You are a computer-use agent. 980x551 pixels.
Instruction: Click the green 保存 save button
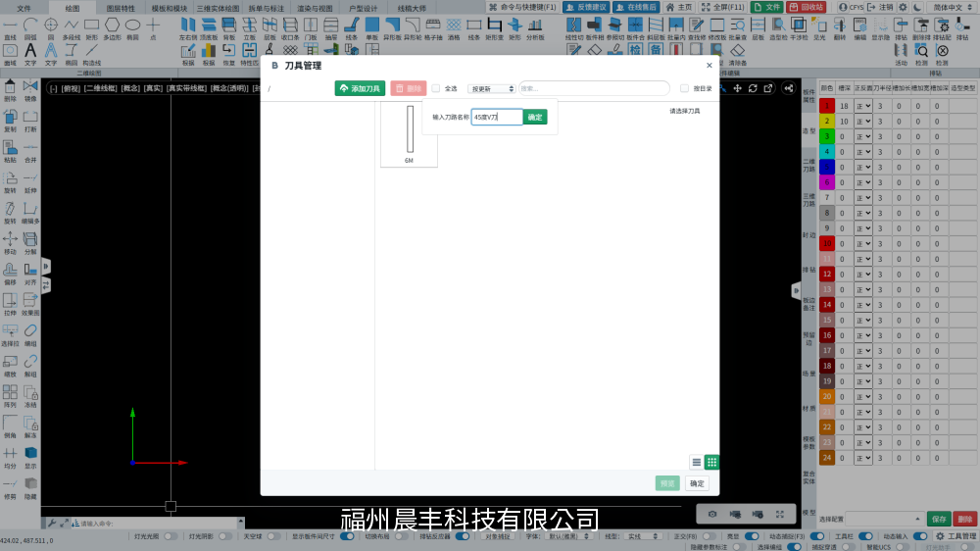coord(939,519)
